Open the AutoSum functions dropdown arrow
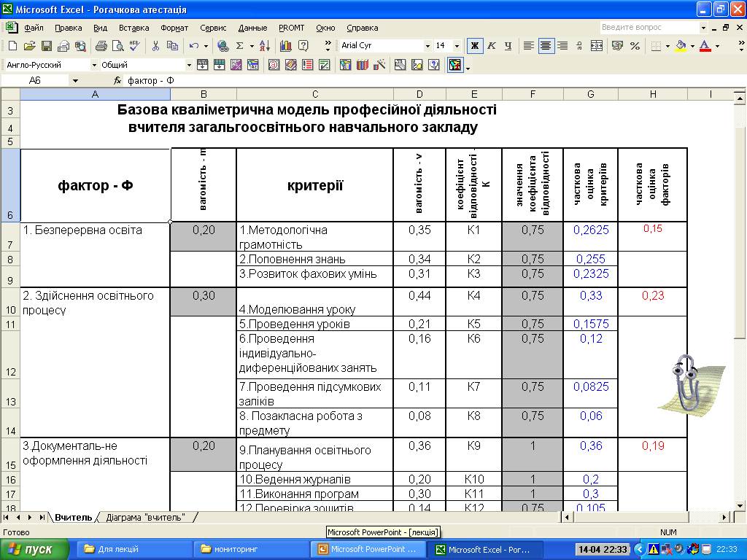 click(252, 46)
